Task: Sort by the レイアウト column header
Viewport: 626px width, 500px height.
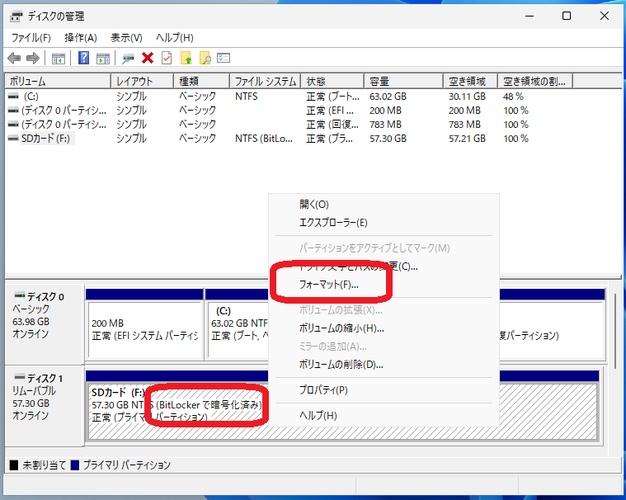Action: pyautogui.click(x=142, y=81)
